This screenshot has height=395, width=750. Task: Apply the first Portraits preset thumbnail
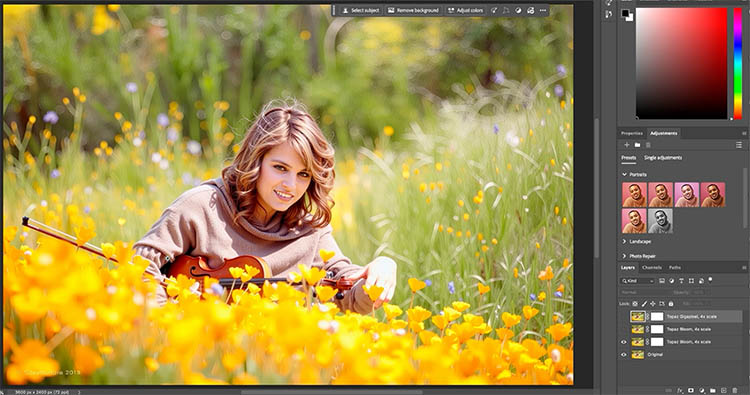coord(634,195)
